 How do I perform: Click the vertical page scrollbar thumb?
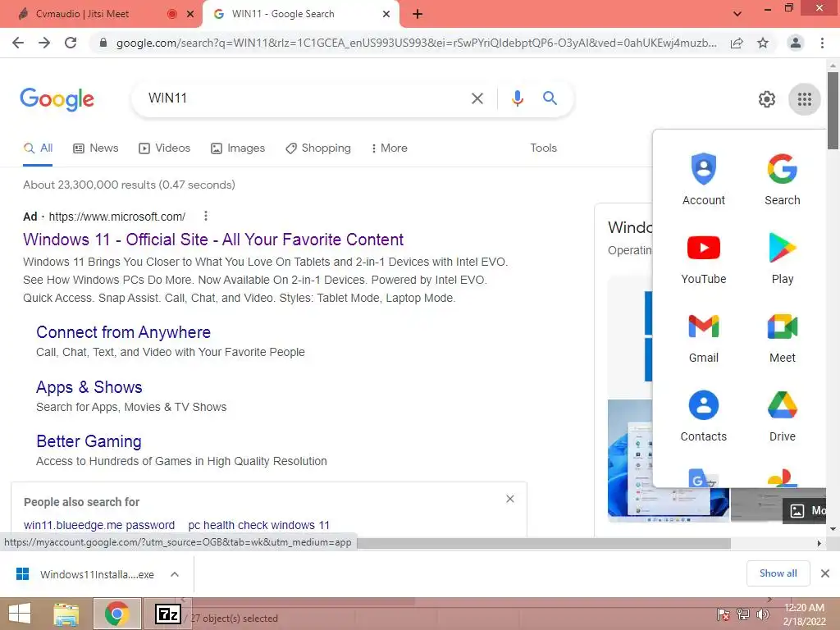coord(833,111)
